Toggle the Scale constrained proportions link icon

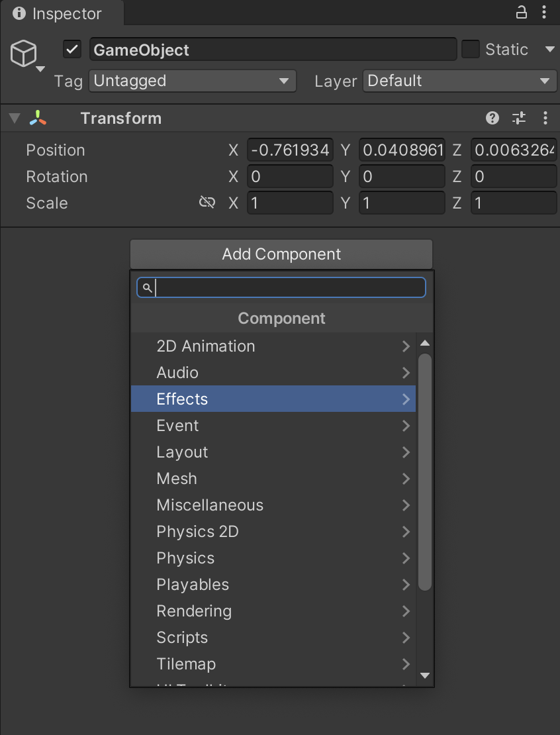[207, 203]
